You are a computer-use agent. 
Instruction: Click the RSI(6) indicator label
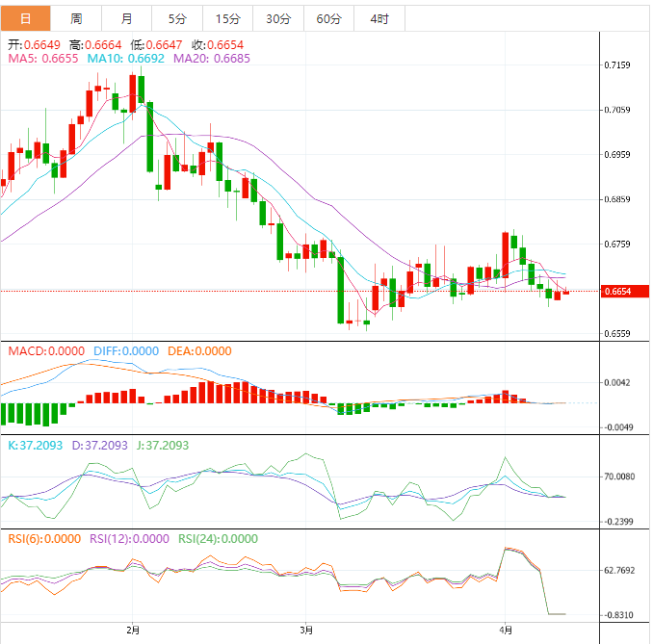click(44, 539)
